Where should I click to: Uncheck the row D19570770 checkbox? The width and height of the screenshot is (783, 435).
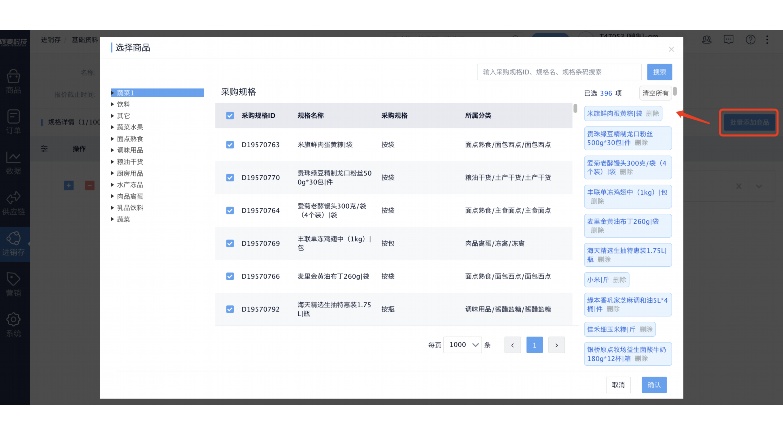(230, 177)
